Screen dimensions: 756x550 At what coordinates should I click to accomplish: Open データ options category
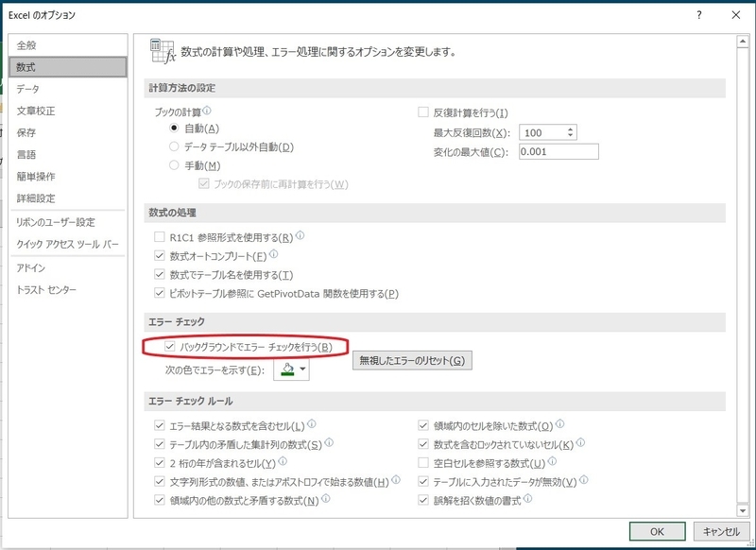click(x=67, y=89)
